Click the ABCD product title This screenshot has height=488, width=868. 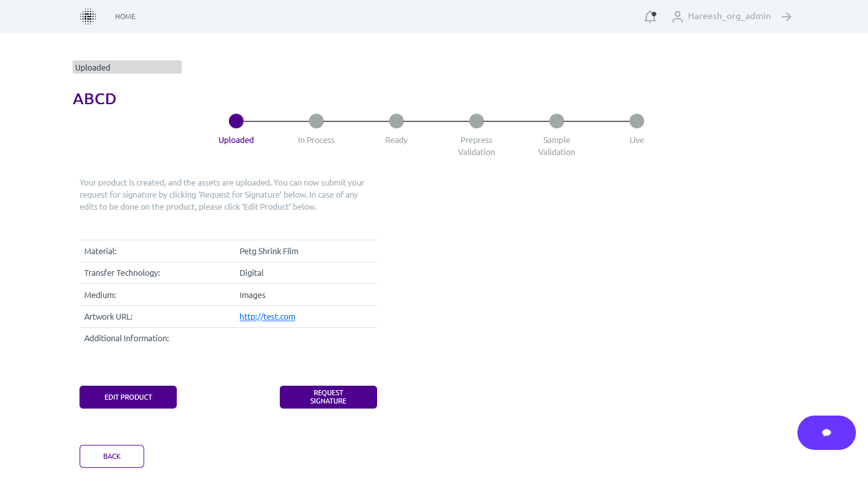[x=95, y=99]
